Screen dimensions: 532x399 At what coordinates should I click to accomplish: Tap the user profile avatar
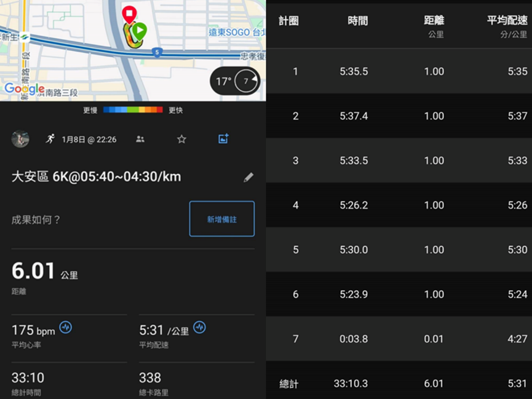(20, 139)
